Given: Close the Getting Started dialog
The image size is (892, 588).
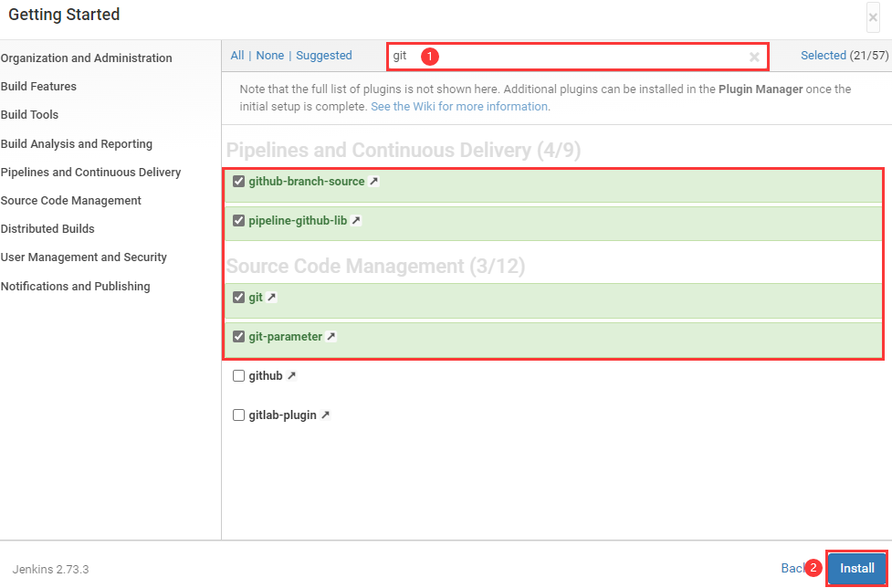Looking at the screenshot, I should click(x=873, y=17).
